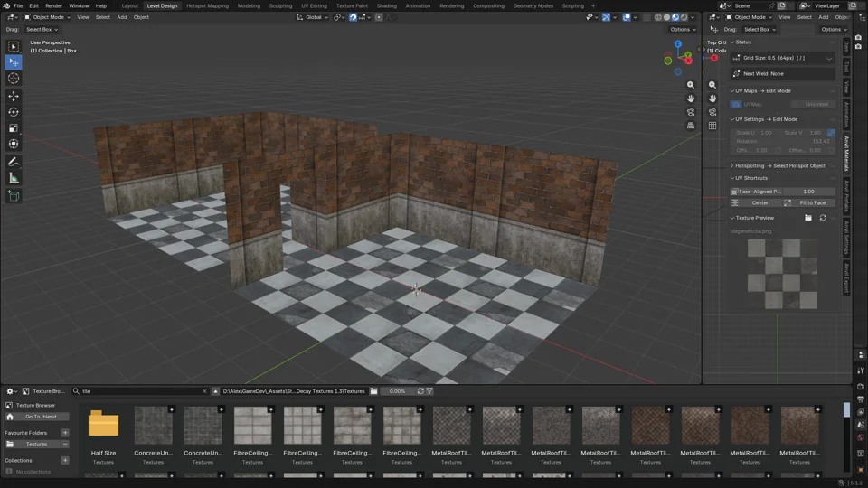Open Anvil Materials sidebar tab
This screenshot has width=868, height=488.
(846, 154)
